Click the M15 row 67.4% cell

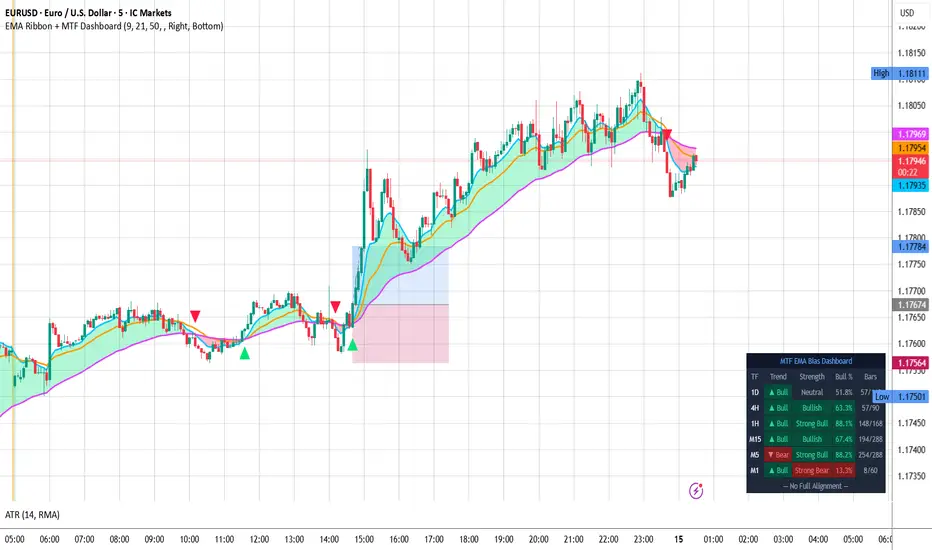[843, 439]
